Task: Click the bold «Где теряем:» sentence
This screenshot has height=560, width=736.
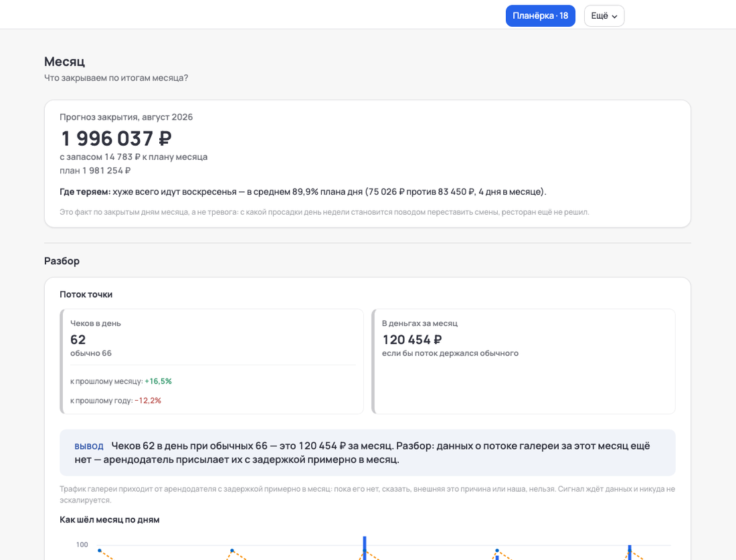Action: coord(302,191)
